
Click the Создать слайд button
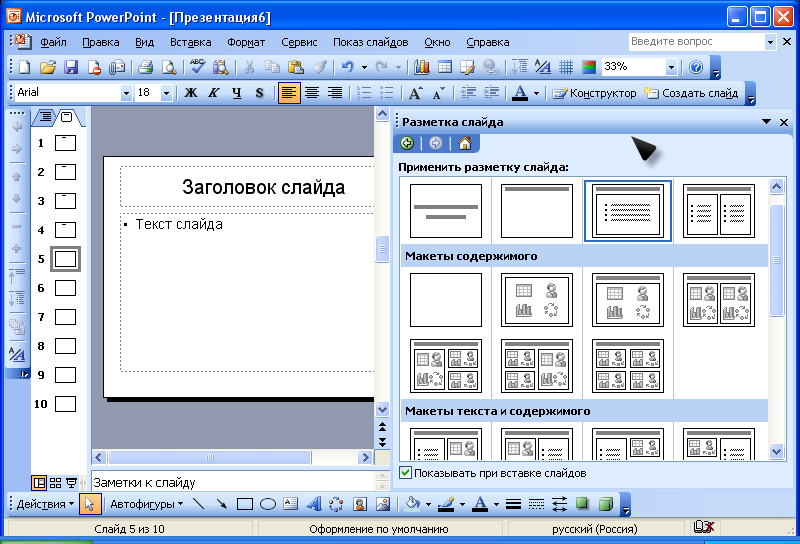point(691,93)
